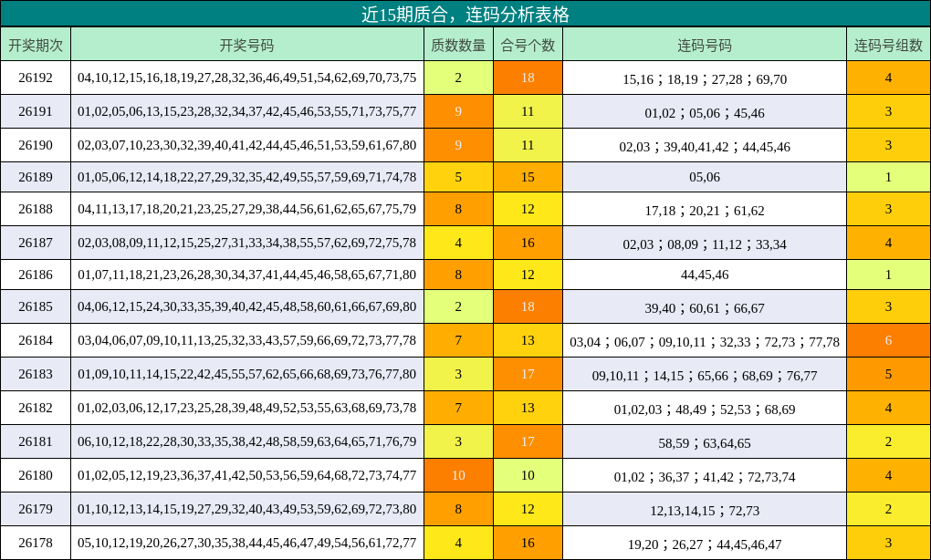Click issue number 26183
Viewport: 931px width, 560px height.
click(36, 374)
